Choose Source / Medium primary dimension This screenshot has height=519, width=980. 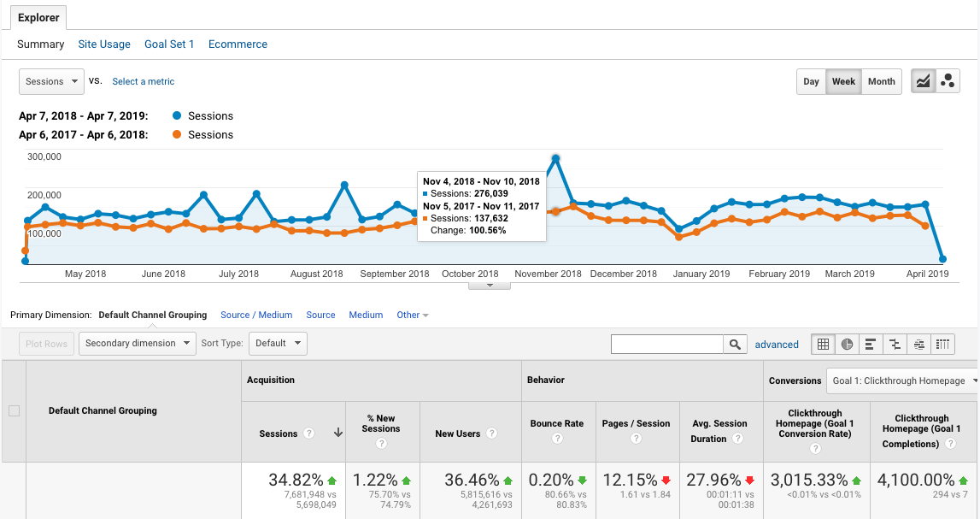[256, 316]
